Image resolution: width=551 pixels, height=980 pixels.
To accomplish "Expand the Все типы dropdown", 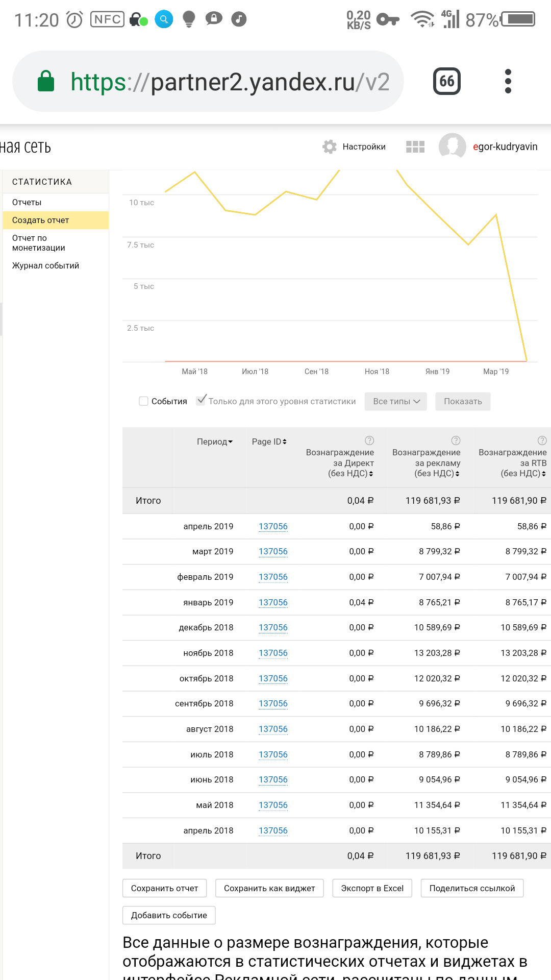I will (395, 401).
